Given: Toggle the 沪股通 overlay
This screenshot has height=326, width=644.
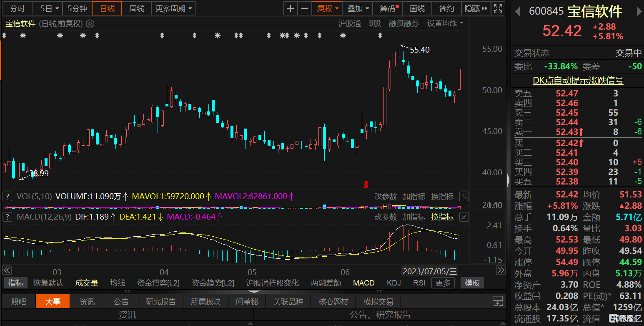Looking at the screenshot, I should 349,24.
